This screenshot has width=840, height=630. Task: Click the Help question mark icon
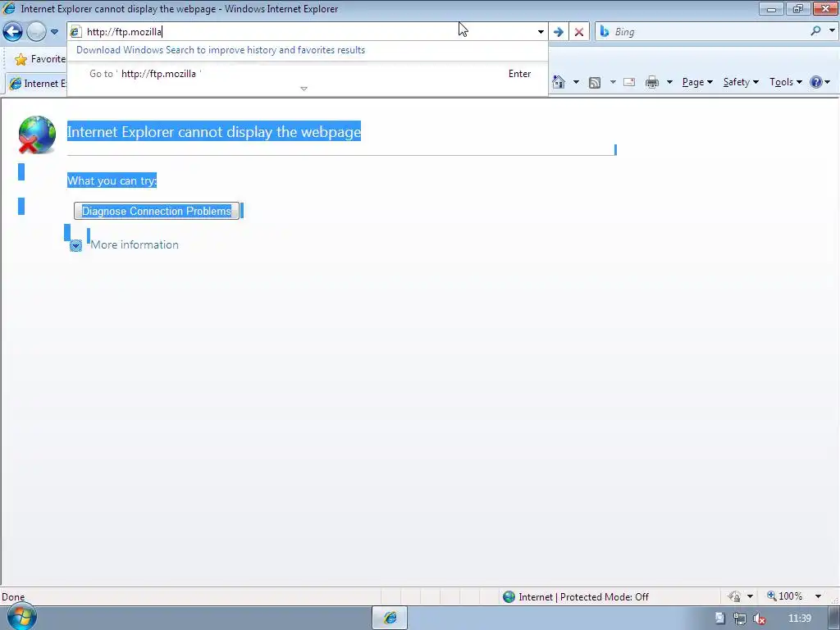pyautogui.click(x=816, y=82)
